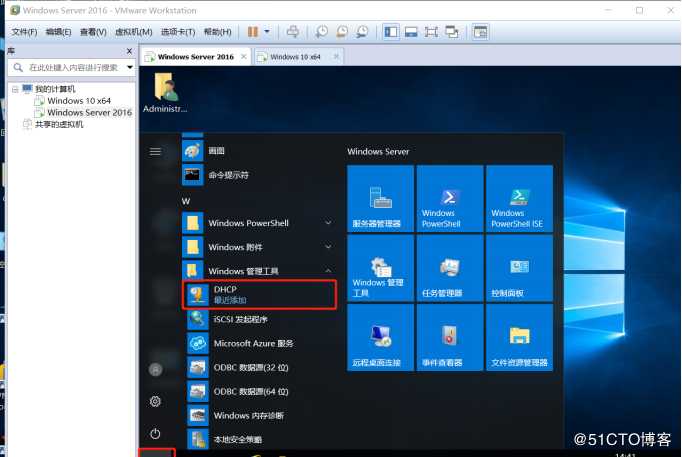Screen dimensions: 682x457
Task: Open the 查看(V) menu
Action: (x=93, y=32)
